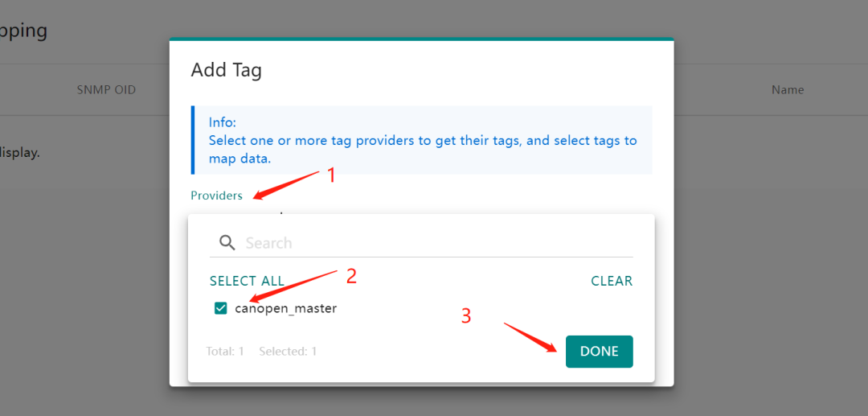Confirm selection with the DONE button
The width and height of the screenshot is (868, 416).
599,352
